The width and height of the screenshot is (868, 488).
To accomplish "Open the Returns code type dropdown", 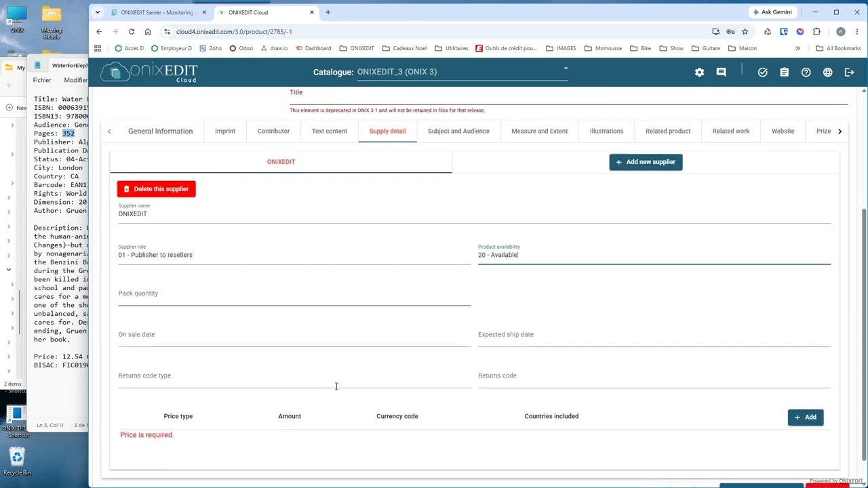I will [294, 377].
